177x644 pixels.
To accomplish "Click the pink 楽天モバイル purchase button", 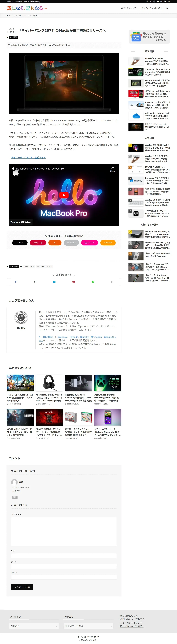I will click(x=89, y=243).
